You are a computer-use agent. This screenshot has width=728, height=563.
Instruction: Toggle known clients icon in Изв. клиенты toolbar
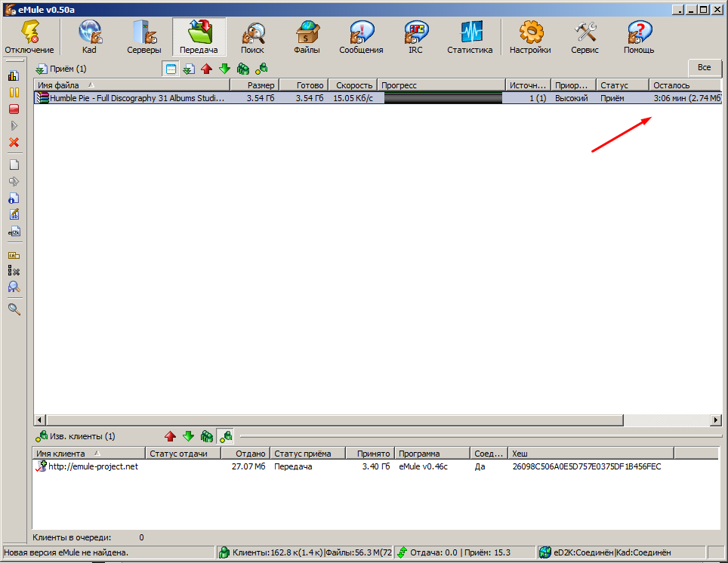(226, 436)
